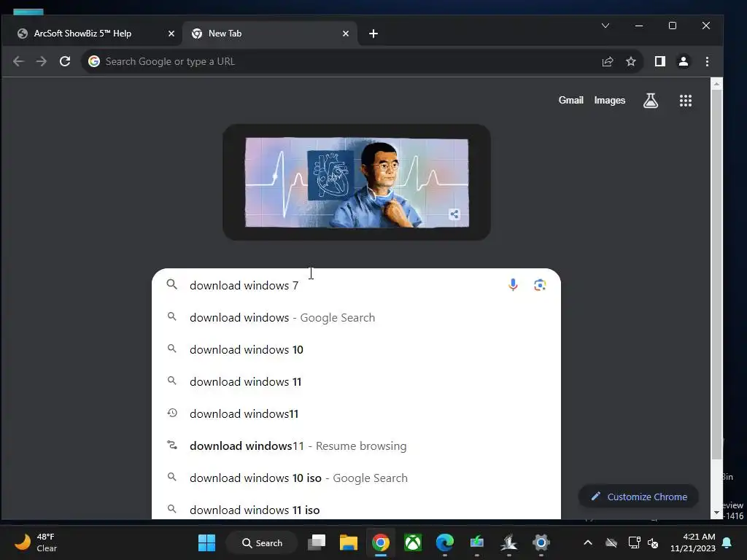The image size is (747, 560).
Task: Open the Google Doodle image
Action: (356, 183)
